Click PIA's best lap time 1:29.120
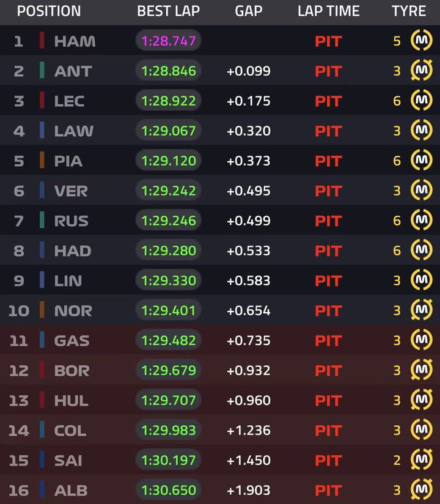This screenshot has height=504, width=440. click(169, 161)
